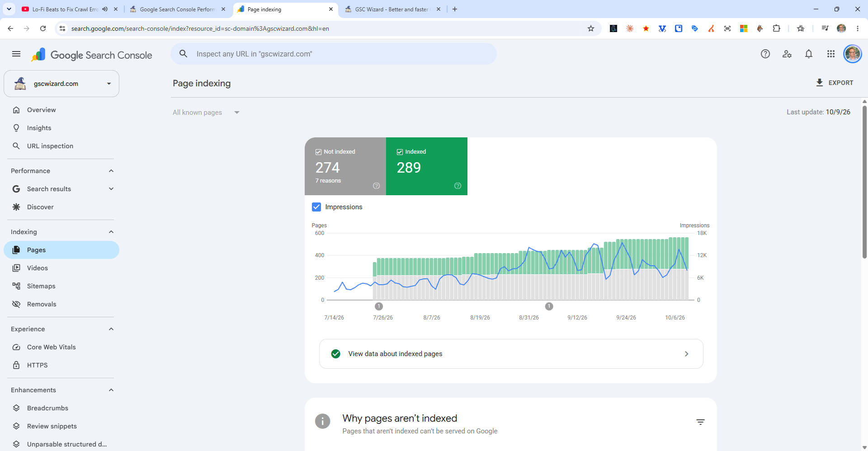Open the notifications bell

809,54
